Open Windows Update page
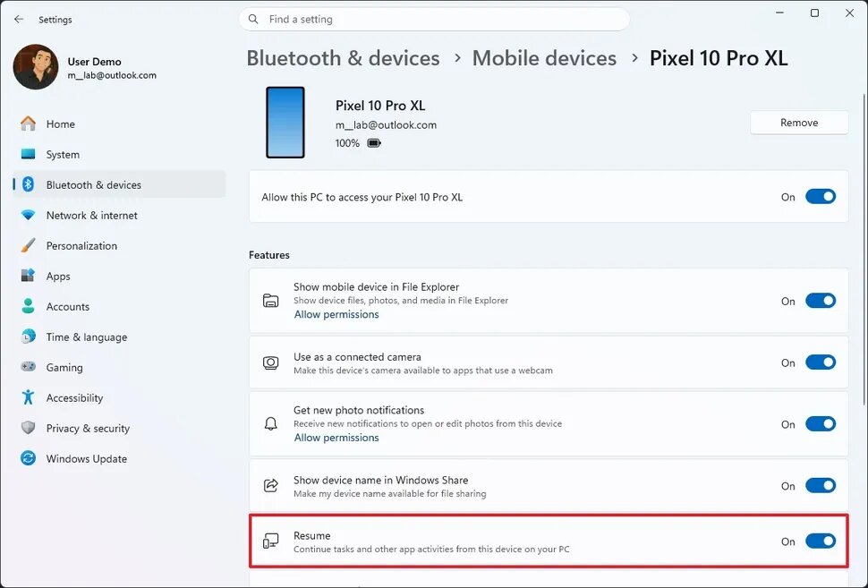868x588 pixels. (119, 458)
